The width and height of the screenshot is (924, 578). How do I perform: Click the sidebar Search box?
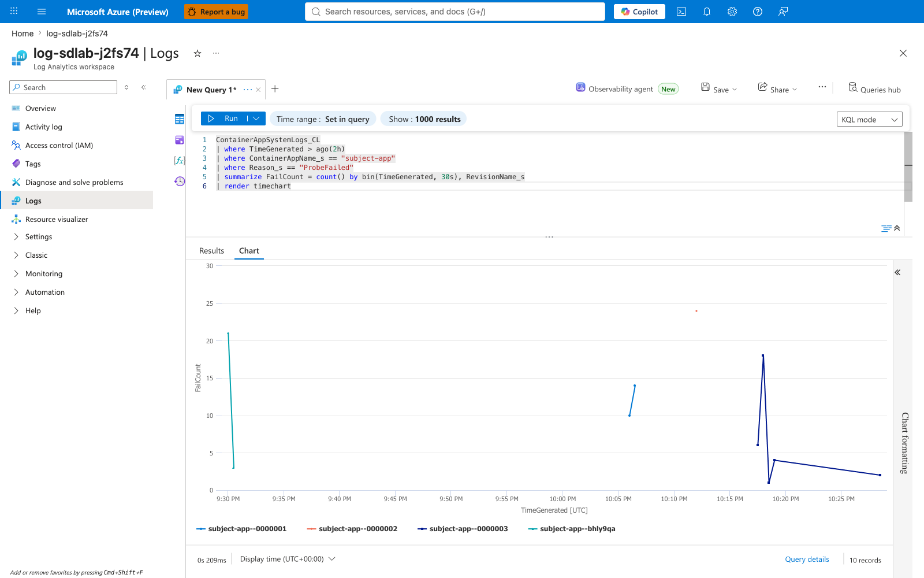coord(64,87)
